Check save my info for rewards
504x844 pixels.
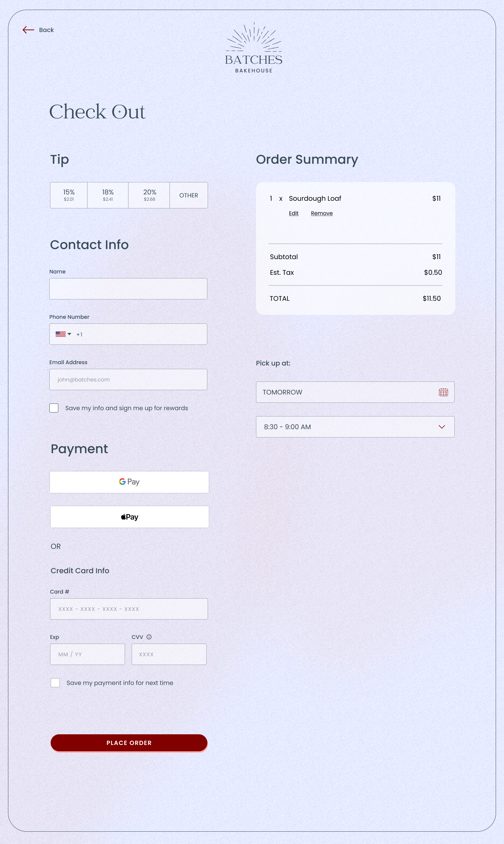click(x=54, y=408)
